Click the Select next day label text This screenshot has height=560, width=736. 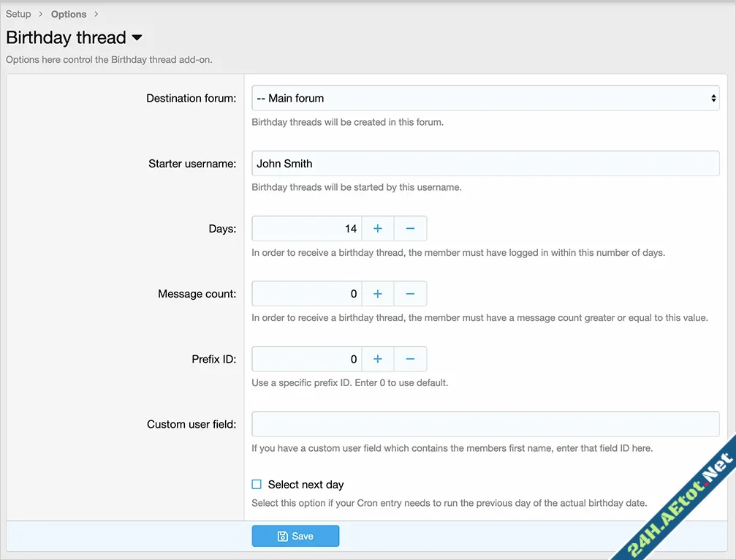(x=306, y=485)
